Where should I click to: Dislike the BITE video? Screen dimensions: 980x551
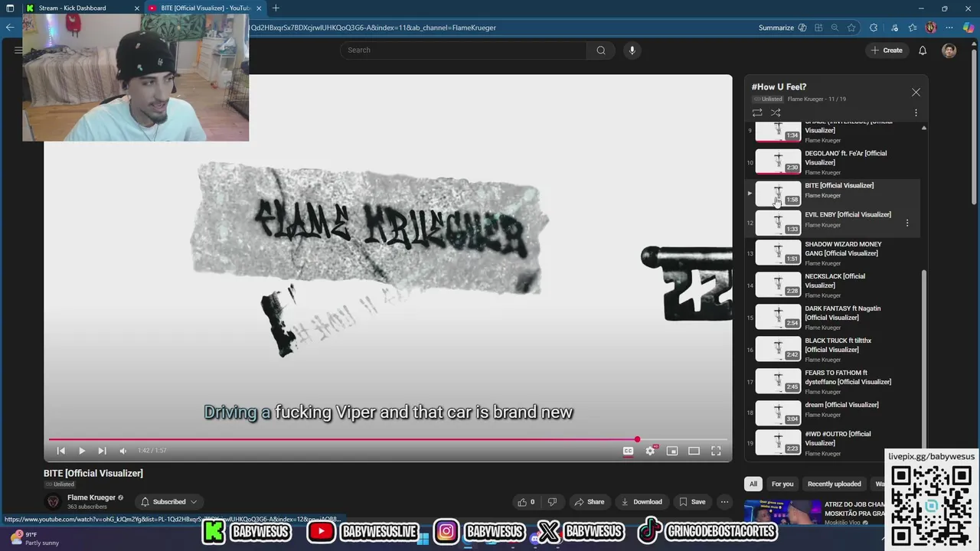(x=552, y=502)
